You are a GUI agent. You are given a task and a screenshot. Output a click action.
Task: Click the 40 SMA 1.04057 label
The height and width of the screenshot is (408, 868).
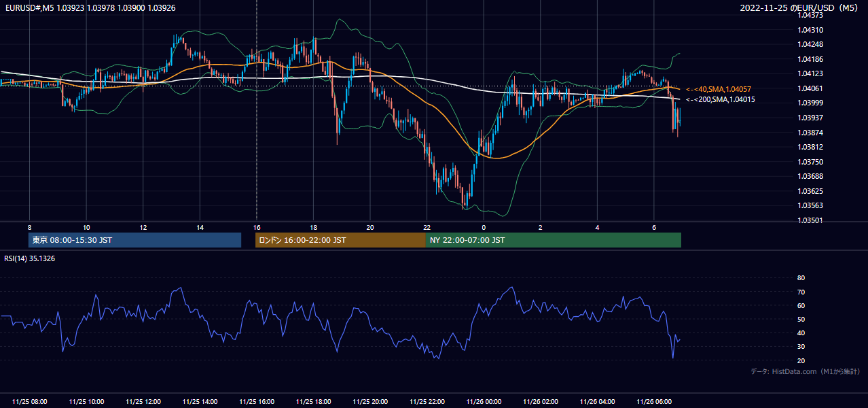[x=718, y=90]
